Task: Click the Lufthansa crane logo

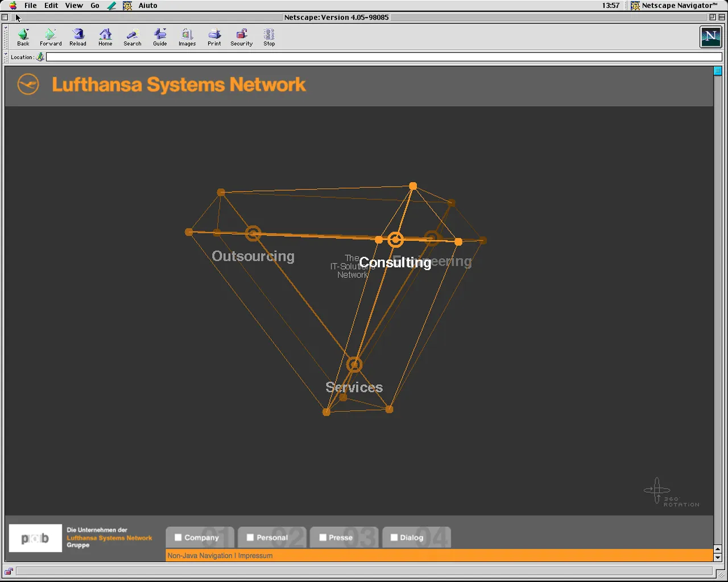Action: click(x=28, y=85)
